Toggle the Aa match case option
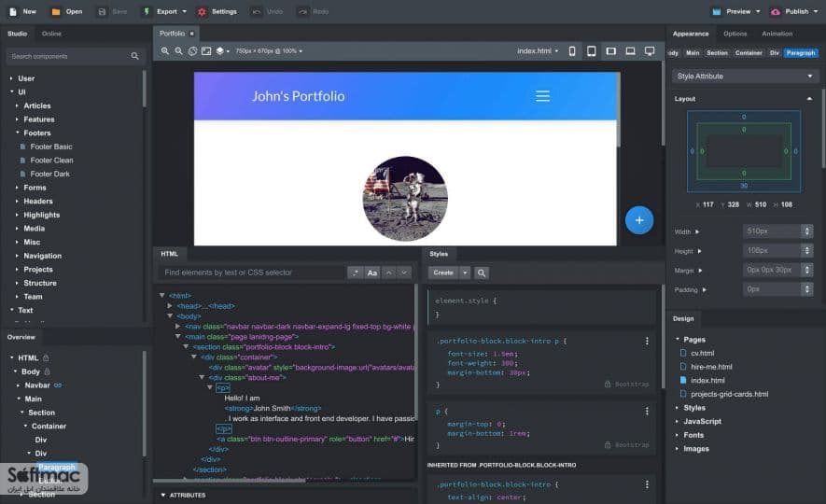 pos(371,273)
